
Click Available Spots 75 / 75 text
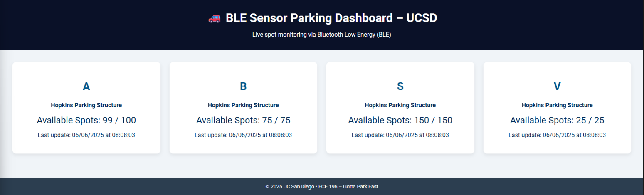tap(243, 121)
